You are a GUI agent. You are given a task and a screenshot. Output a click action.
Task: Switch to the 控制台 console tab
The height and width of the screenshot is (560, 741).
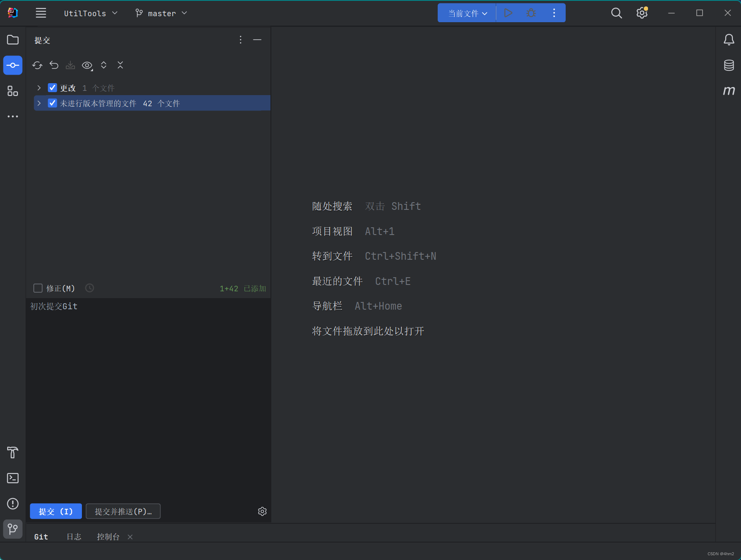tap(108, 537)
